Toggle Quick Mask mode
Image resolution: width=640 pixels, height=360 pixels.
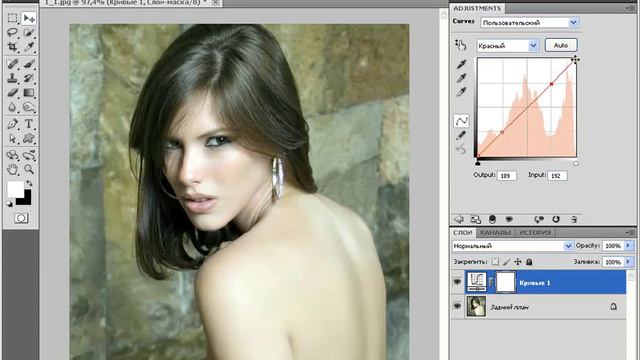point(21,218)
